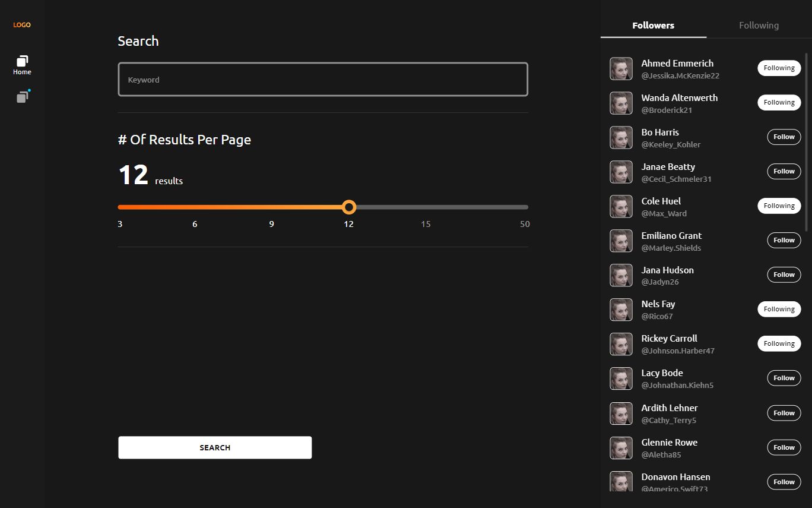Click Ahmed Emmerich's avatar picture

621,69
